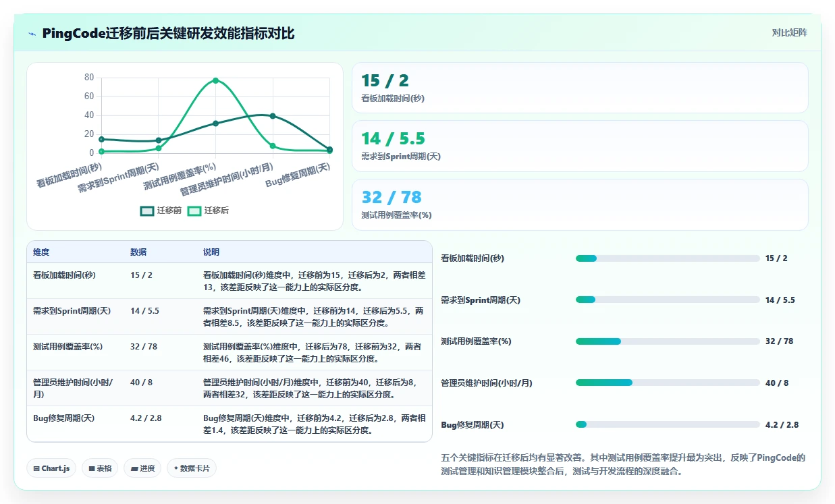Click the 看板加载时间(秒) progress bar
The height and width of the screenshot is (504, 835).
click(668, 258)
